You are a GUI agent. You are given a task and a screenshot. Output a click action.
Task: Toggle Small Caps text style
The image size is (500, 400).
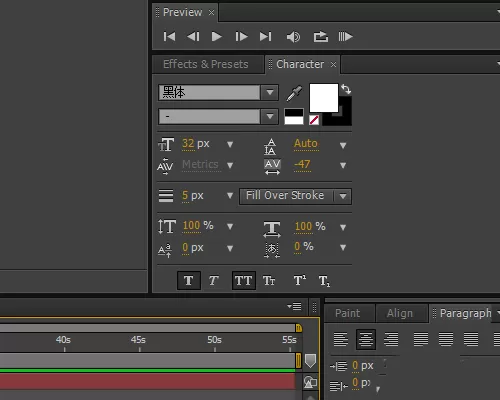(269, 281)
